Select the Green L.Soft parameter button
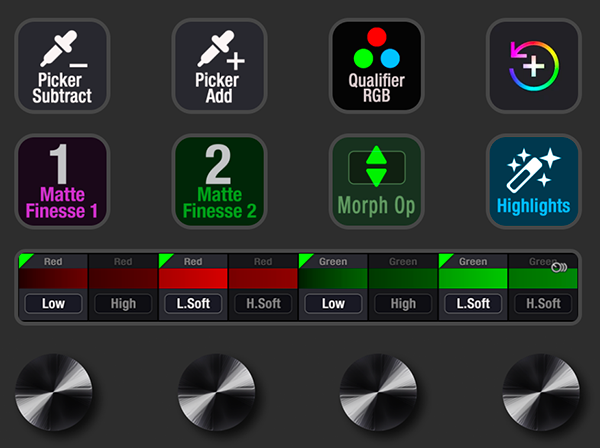600x448 pixels. coord(473,304)
